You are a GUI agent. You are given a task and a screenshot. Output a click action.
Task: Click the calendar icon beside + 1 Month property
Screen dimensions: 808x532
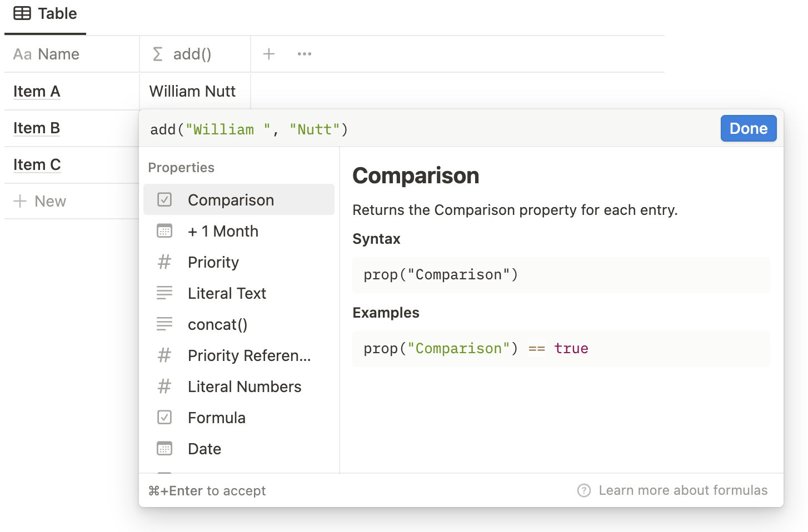coord(164,230)
